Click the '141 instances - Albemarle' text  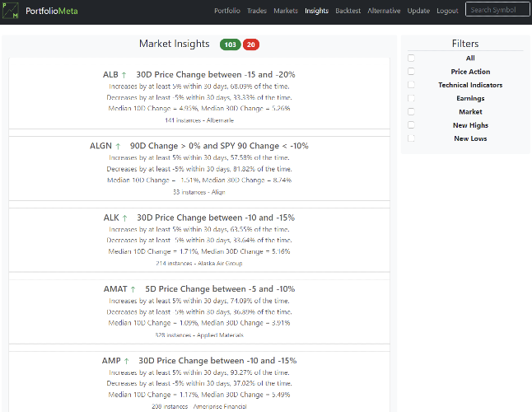tap(199, 120)
